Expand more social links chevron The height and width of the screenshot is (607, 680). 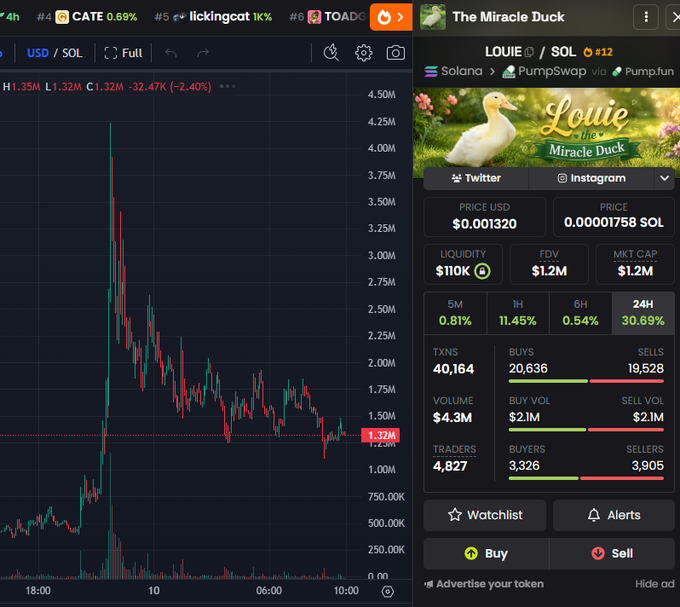pyautogui.click(x=664, y=178)
